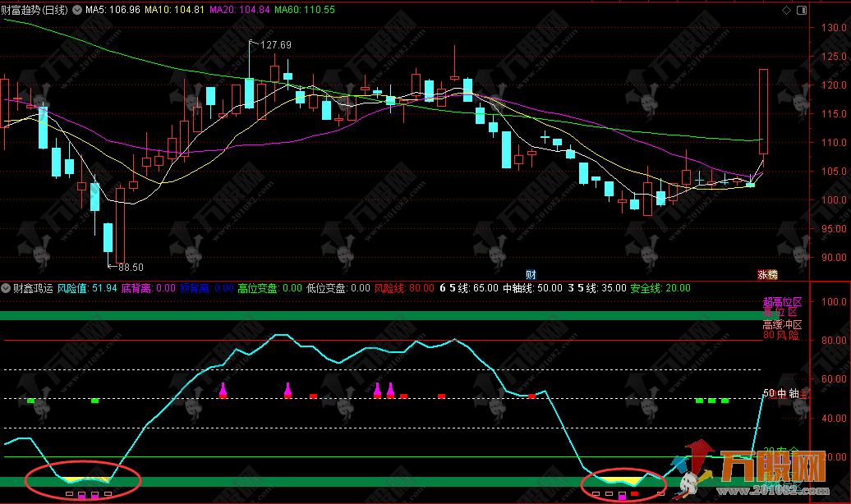Click the 100.0 indicator axis label
The height and width of the screenshot is (504, 851).
[x=834, y=301]
